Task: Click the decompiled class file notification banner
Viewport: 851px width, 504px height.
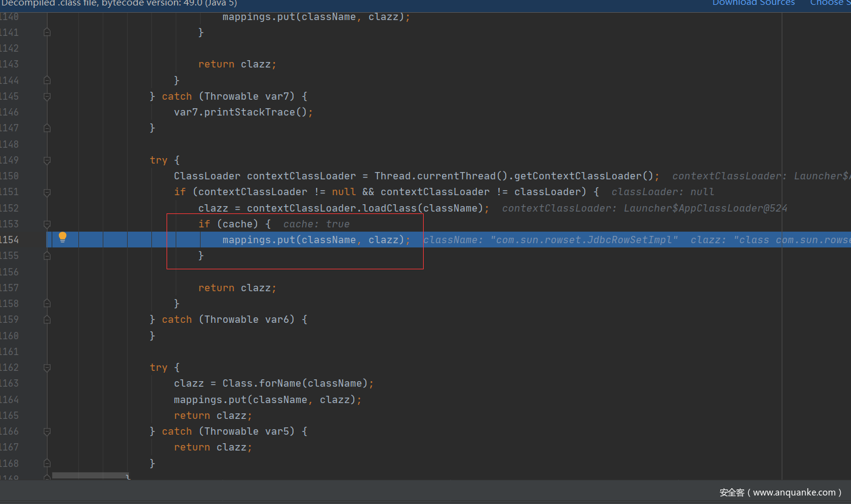Action: (119, 3)
